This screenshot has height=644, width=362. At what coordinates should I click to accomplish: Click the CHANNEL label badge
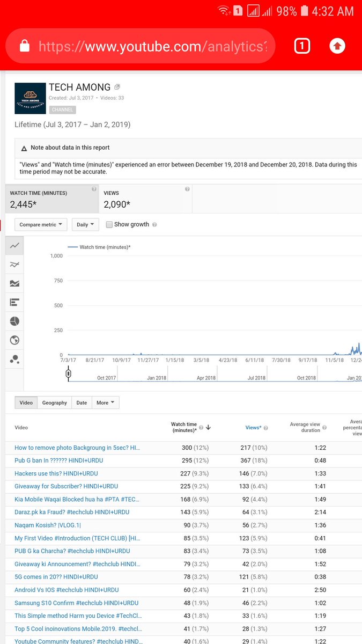(63, 109)
